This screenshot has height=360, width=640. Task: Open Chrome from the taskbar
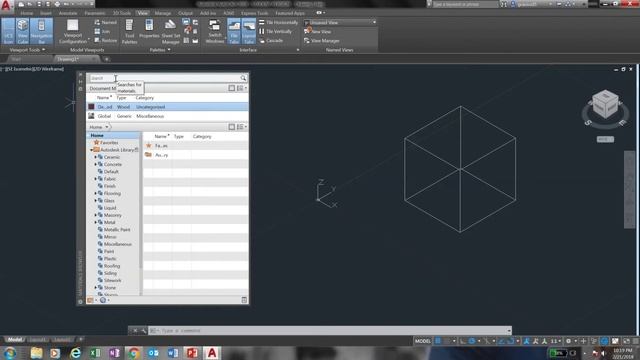coord(133,353)
